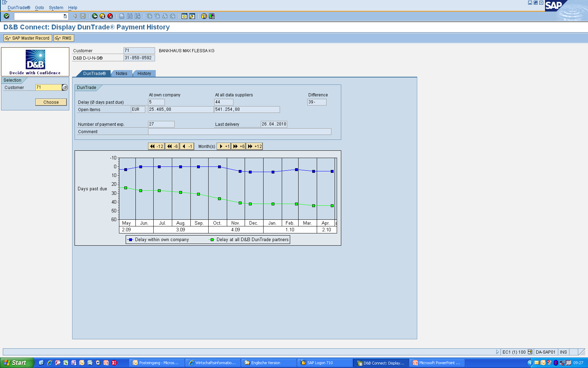Move chart back 1 month
Screen dimensions: 588x368
pyautogui.click(x=187, y=146)
